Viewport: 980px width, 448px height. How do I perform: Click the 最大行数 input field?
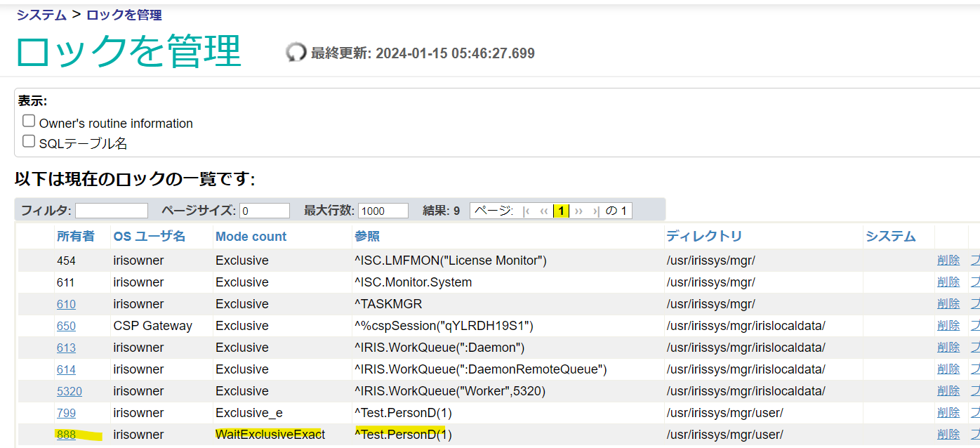coord(383,211)
